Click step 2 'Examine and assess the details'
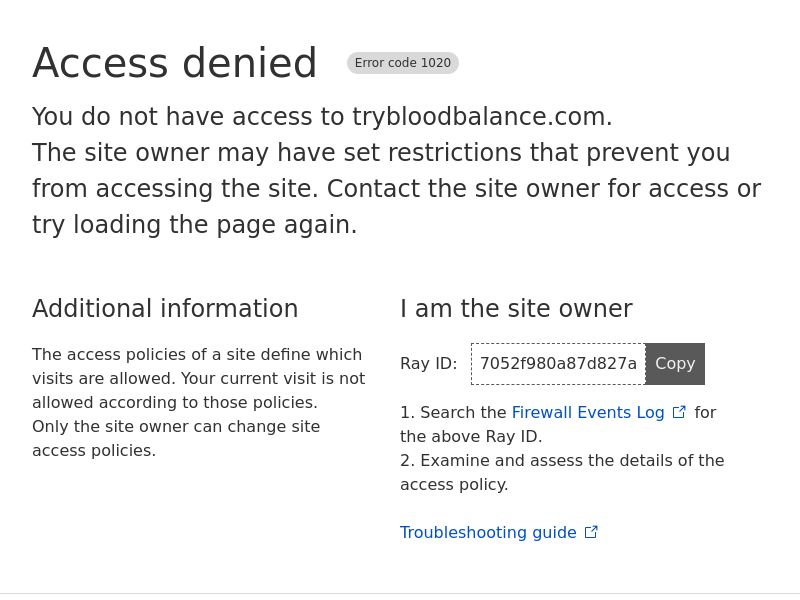This screenshot has width=800, height=600. click(x=562, y=472)
